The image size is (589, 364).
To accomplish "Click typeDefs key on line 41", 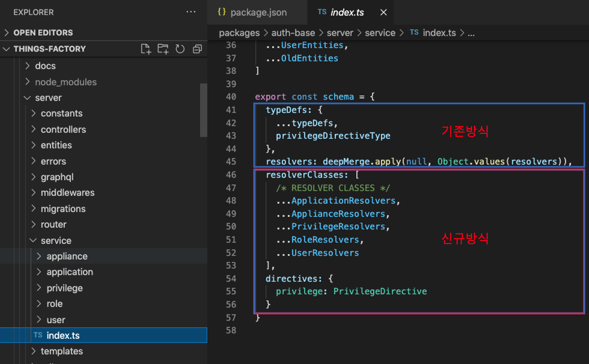I will pyautogui.click(x=286, y=110).
